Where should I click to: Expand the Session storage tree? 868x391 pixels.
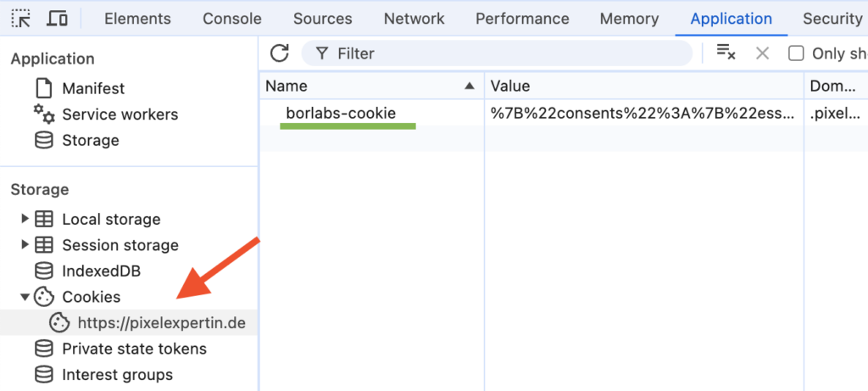pos(24,245)
